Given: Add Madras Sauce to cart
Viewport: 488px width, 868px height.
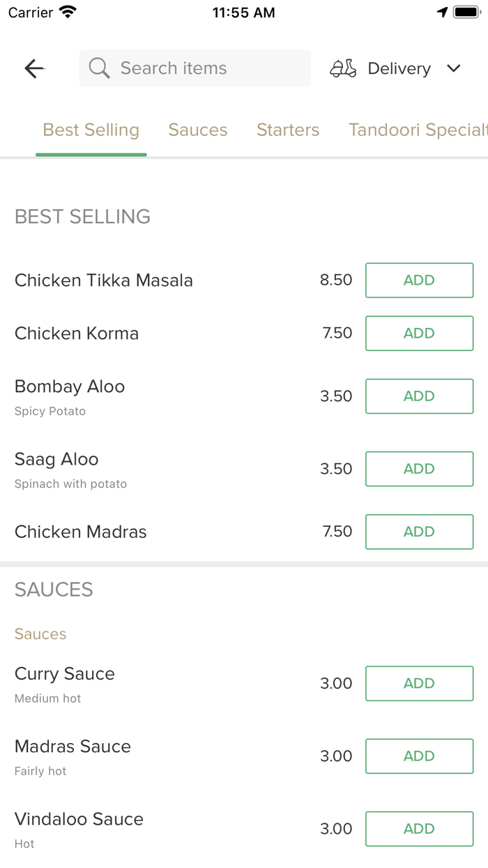Looking at the screenshot, I should pyautogui.click(x=419, y=756).
